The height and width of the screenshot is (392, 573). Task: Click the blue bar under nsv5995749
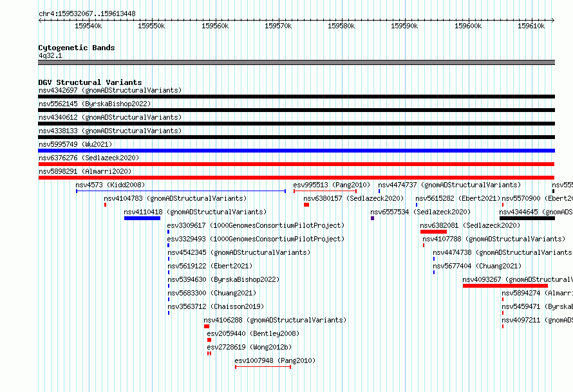point(296,151)
